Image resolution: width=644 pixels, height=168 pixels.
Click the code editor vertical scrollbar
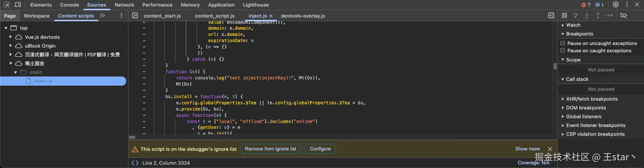coord(555,67)
